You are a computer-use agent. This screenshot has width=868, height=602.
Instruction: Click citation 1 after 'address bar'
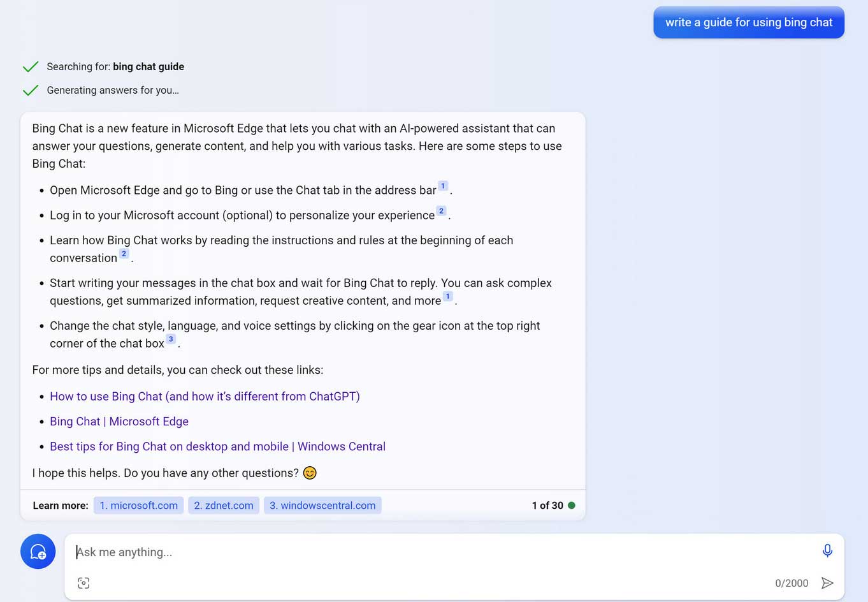443,186
